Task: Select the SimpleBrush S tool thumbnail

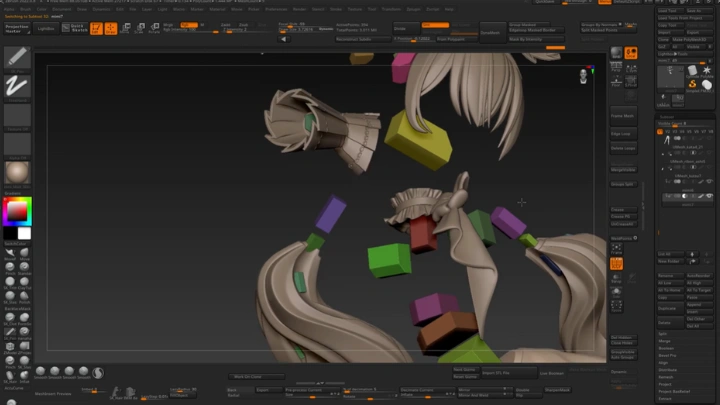Action: pos(692,85)
